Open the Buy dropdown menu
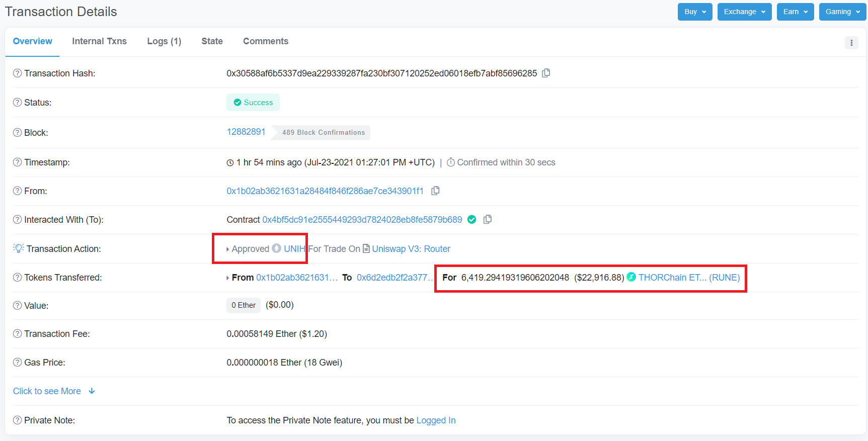The image size is (868, 441). tap(695, 12)
